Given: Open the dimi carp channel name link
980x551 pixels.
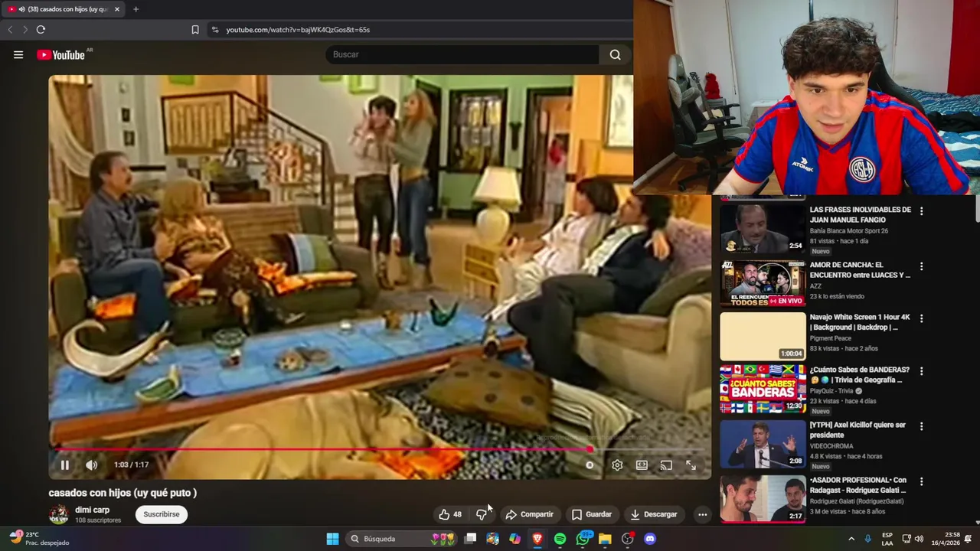Looking at the screenshot, I should (92, 510).
